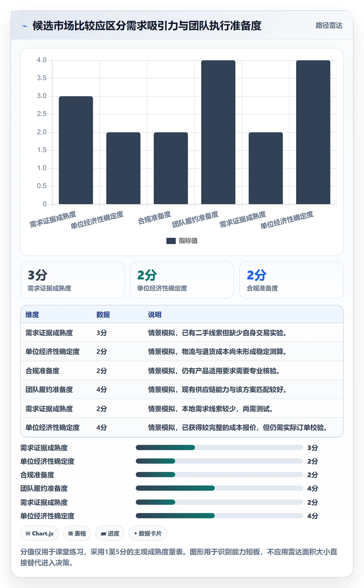Click the 数据 column header
Viewport: 364px width, 588px height.
103,315
